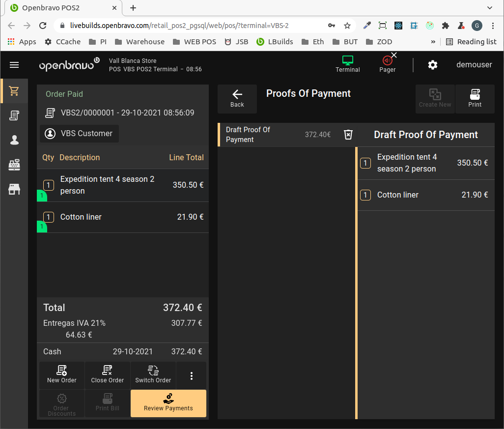504x429 pixels.
Task: Expand hidden bookmarks chevron
Action: click(x=433, y=42)
